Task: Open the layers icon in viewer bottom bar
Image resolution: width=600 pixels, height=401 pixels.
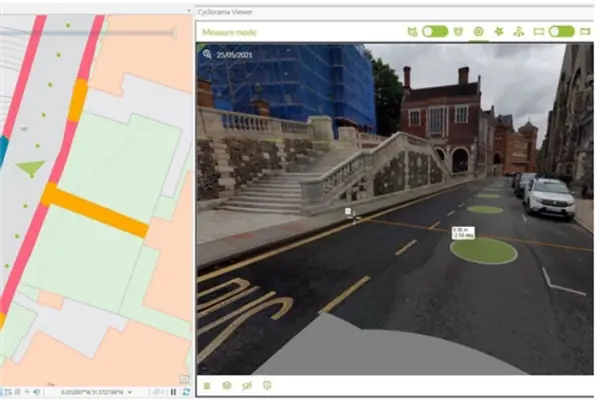Action: coord(226,385)
